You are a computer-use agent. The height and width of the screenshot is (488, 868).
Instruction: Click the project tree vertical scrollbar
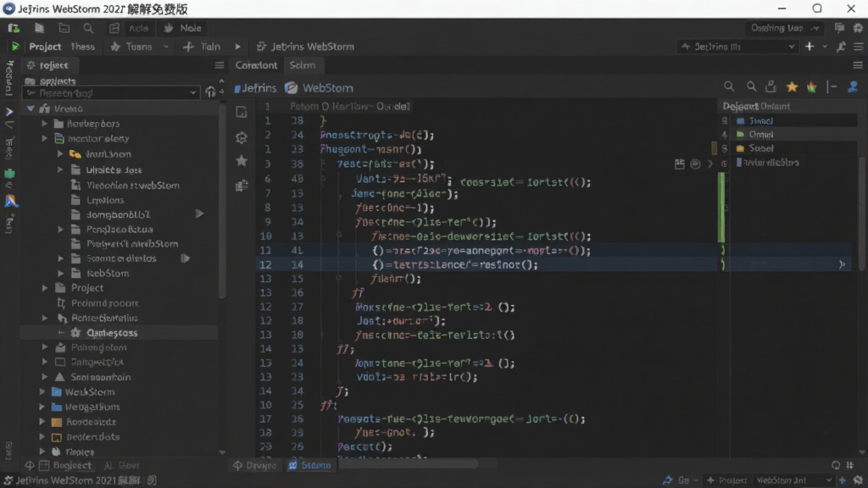tap(222, 199)
